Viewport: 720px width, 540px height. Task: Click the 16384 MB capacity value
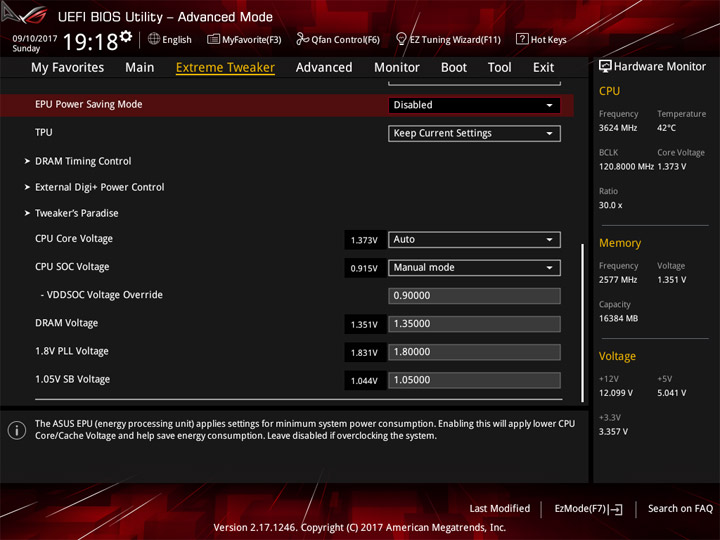pos(618,318)
